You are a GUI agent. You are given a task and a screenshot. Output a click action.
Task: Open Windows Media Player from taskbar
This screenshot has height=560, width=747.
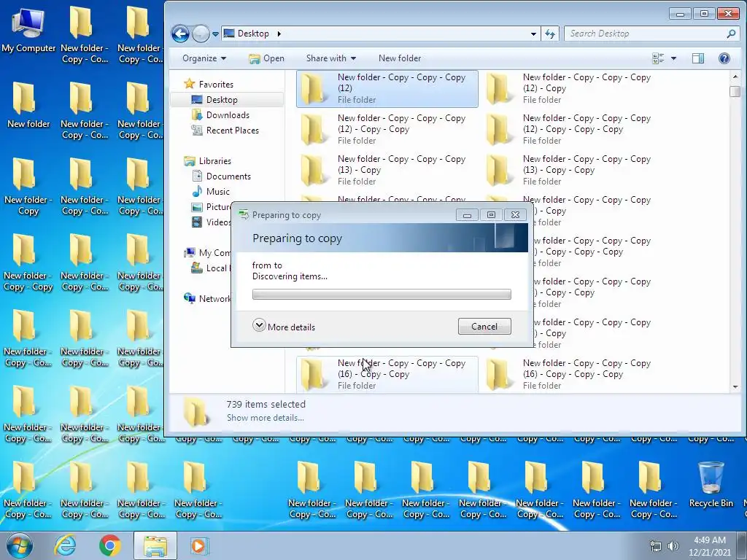[x=198, y=545]
